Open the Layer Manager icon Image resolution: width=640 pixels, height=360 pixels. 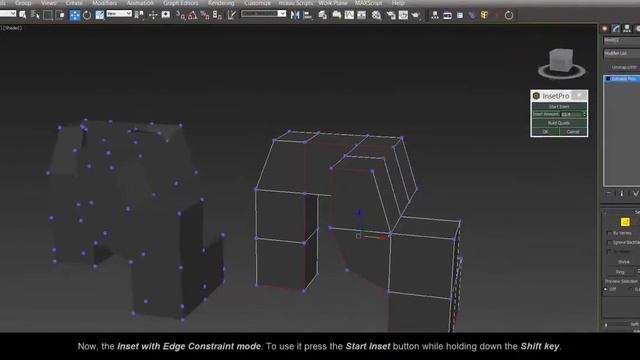click(322, 15)
